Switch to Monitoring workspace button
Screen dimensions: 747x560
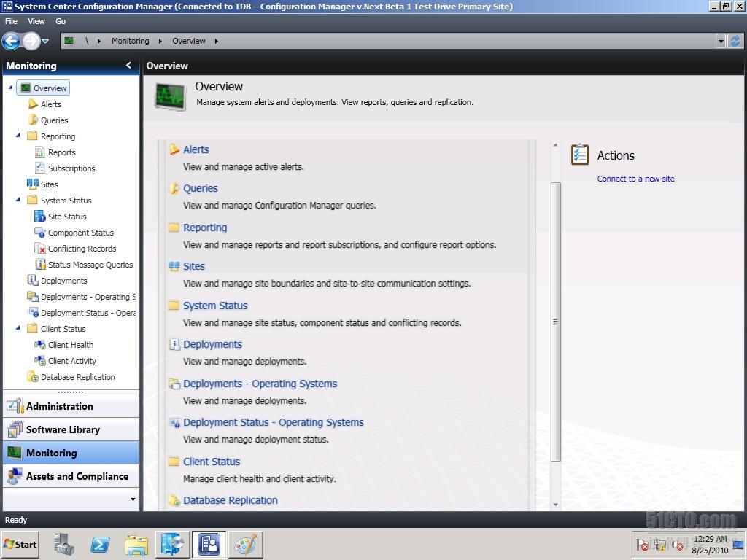point(71,453)
